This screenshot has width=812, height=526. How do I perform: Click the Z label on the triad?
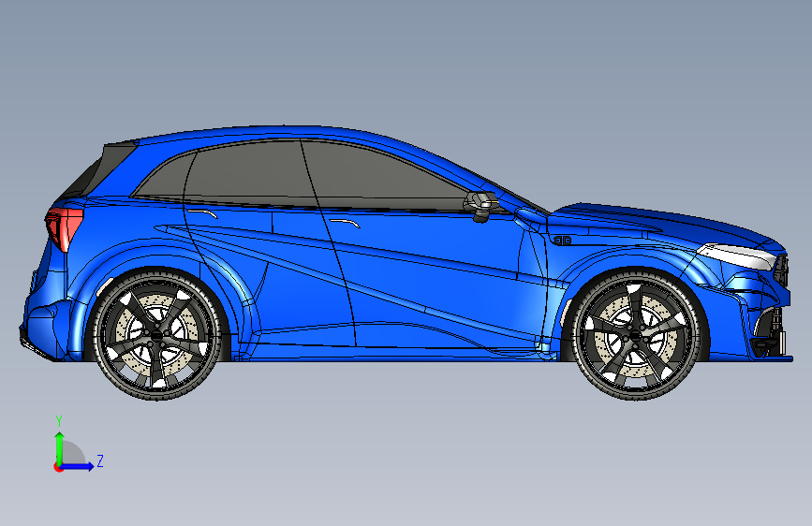pyautogui.click(x=100, y=461)
